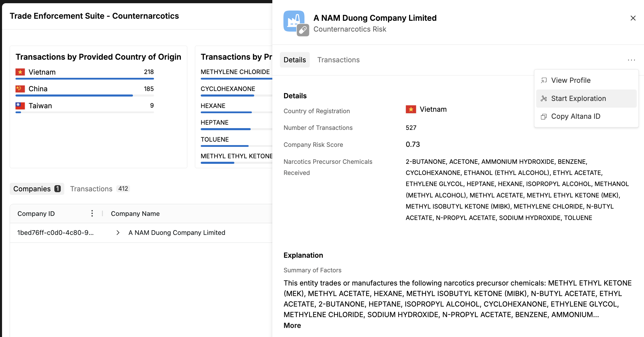
Task: Switch to the Details tab
Action: [x=295, y=60]
